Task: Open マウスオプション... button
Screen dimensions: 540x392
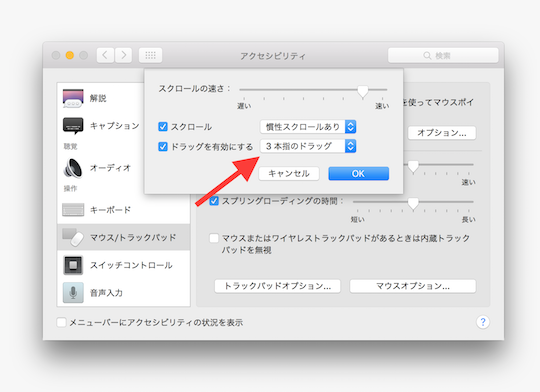Action: 413,286
